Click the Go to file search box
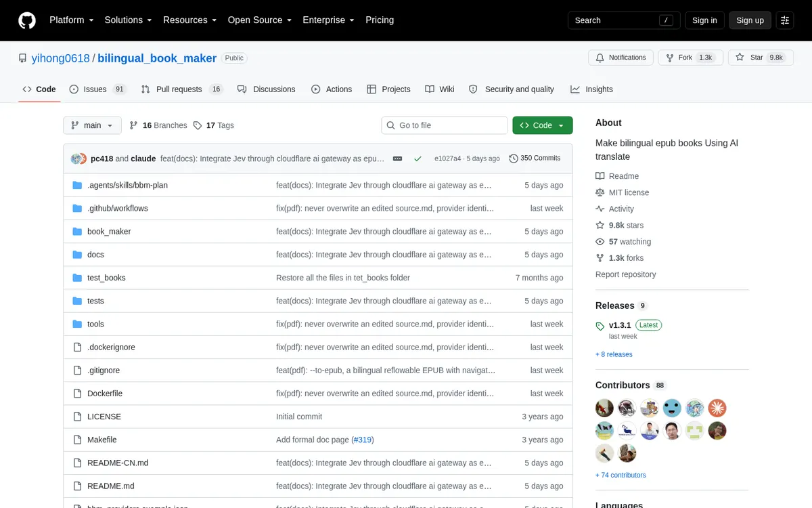Screen dimensions: 812x508 point(445,125)
